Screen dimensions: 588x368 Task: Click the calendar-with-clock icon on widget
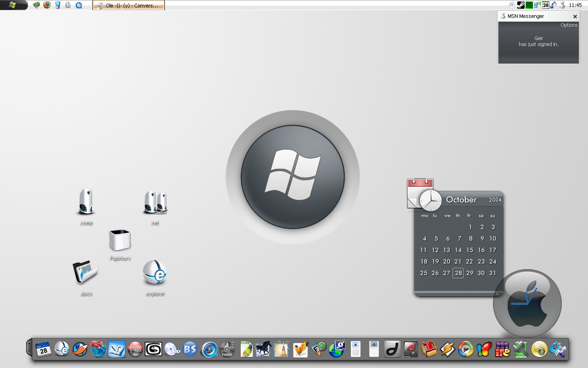[424, 195]
